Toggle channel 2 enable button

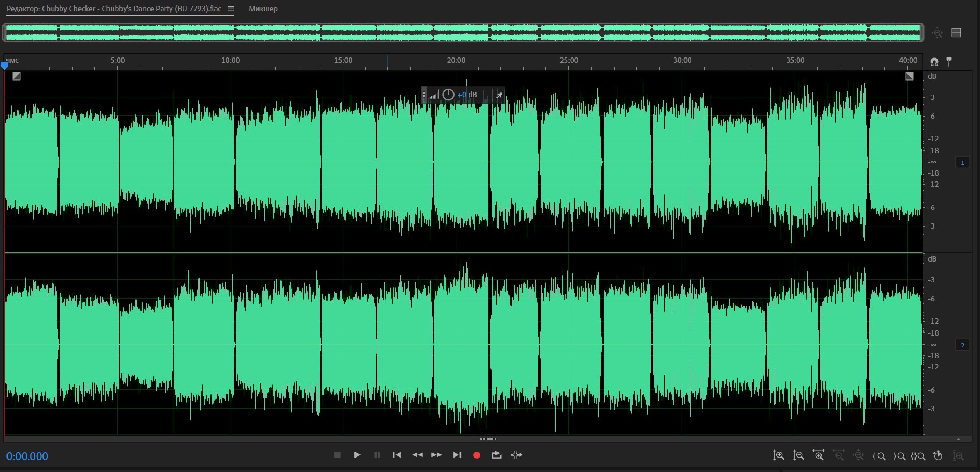click(962, 345)
